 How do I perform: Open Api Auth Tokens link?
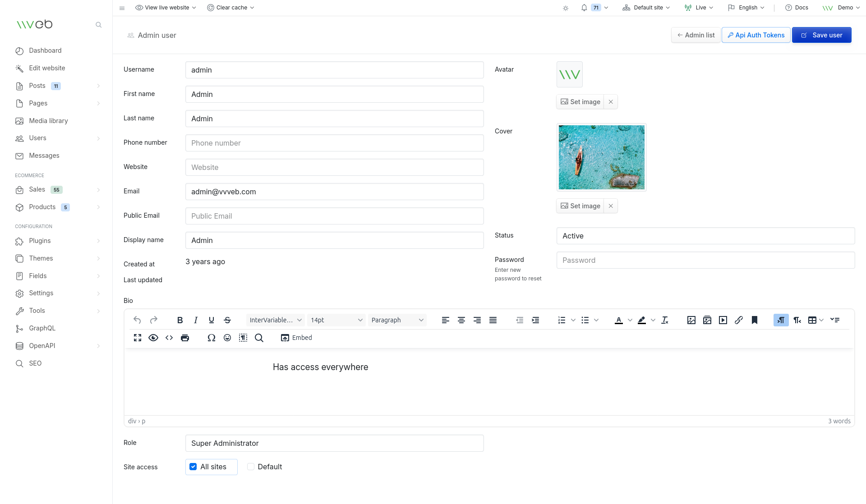pos(755,35)
